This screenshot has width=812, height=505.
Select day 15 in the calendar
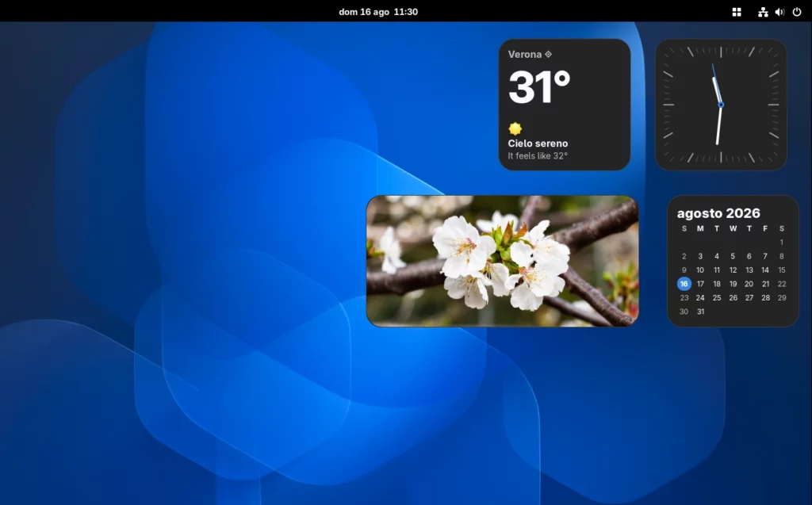(x=781, y=270)
